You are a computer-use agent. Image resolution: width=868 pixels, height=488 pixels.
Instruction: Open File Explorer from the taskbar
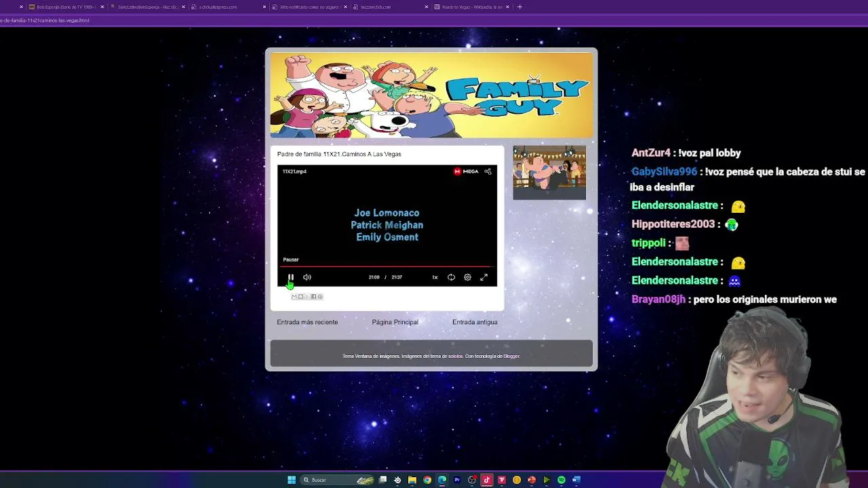tap(412, 480)
